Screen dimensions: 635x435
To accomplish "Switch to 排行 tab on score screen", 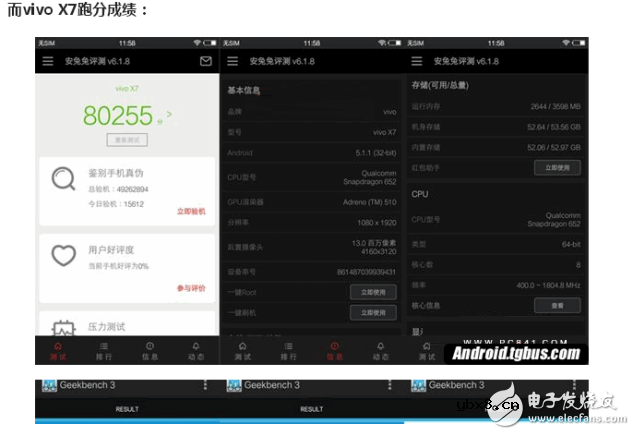I will [104, 351].
